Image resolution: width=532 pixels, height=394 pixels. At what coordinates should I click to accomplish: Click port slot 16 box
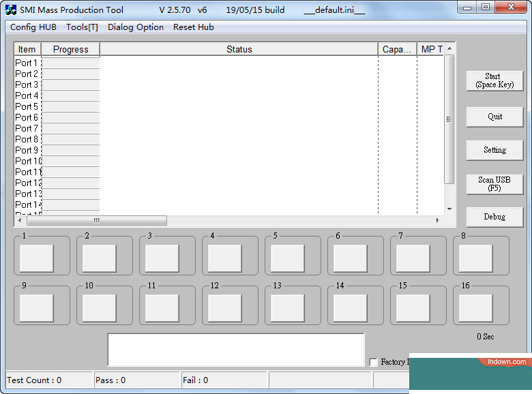tap(476, 308)
